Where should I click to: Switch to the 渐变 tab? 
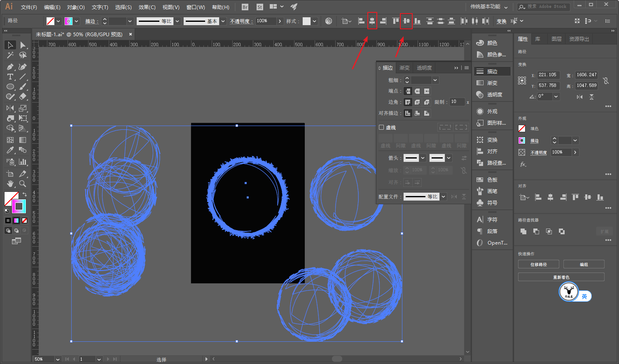tap(404, 68)
